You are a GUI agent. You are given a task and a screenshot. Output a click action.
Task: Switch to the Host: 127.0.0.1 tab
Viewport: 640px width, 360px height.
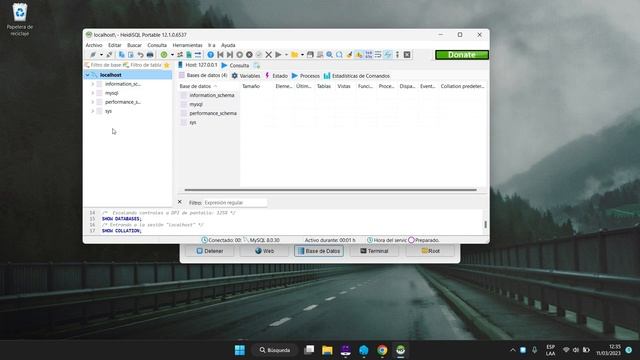pyautogui.click(x=198, y=65)
